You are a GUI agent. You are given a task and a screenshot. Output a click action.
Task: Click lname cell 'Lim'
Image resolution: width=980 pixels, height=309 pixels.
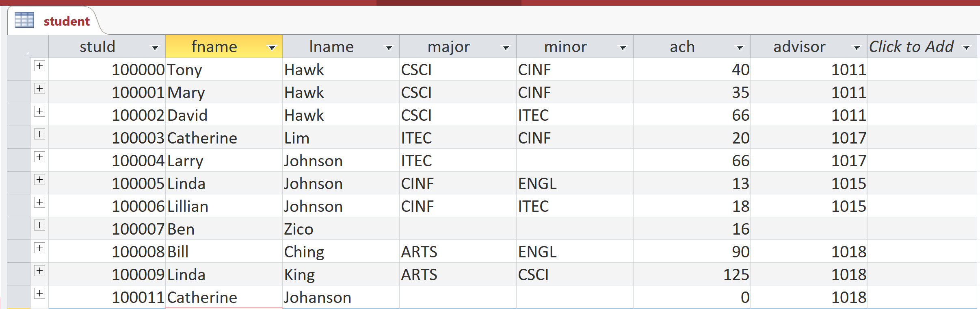[x=341, y=137]
